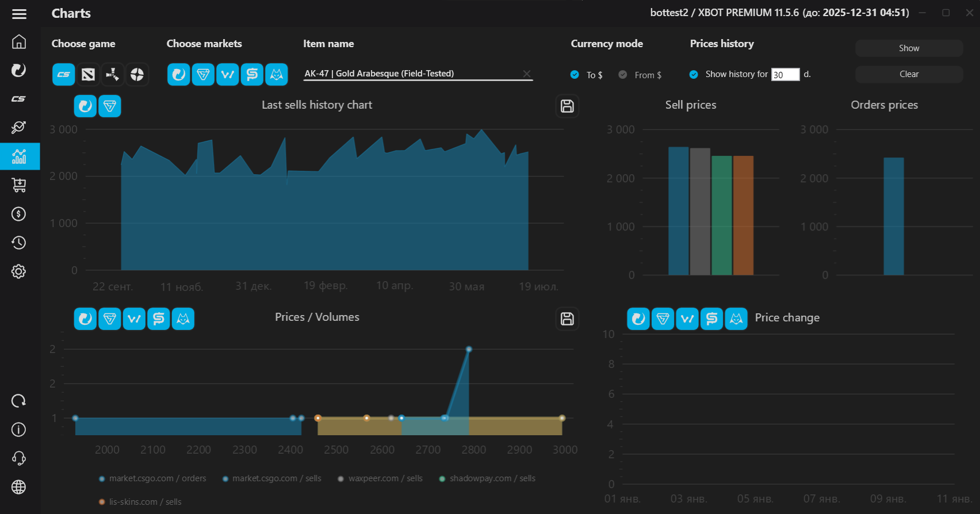This screenshot has height=514, width=980.
Task: Open the support headset icon in sidebar
Action: coord(19,458)
